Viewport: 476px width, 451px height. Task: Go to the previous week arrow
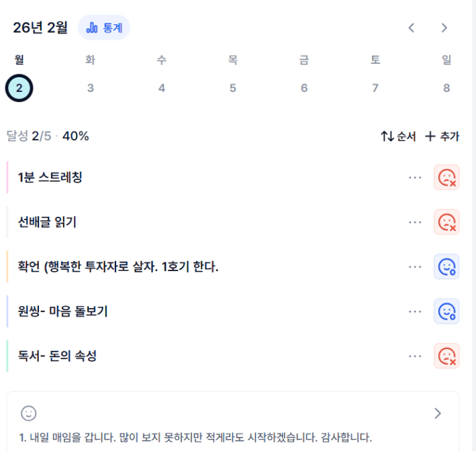click(412, 28)
